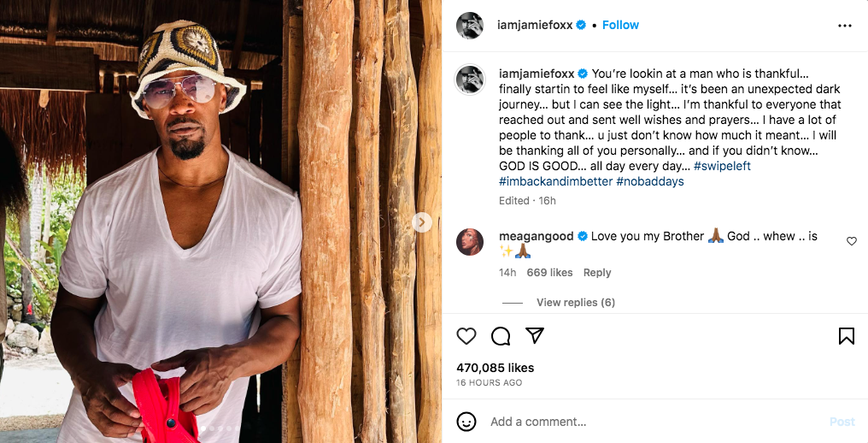Viewport: 868px width, 443px height.
Task: Follow the iamjamiefoxx account
Action: tap(620, 25)
